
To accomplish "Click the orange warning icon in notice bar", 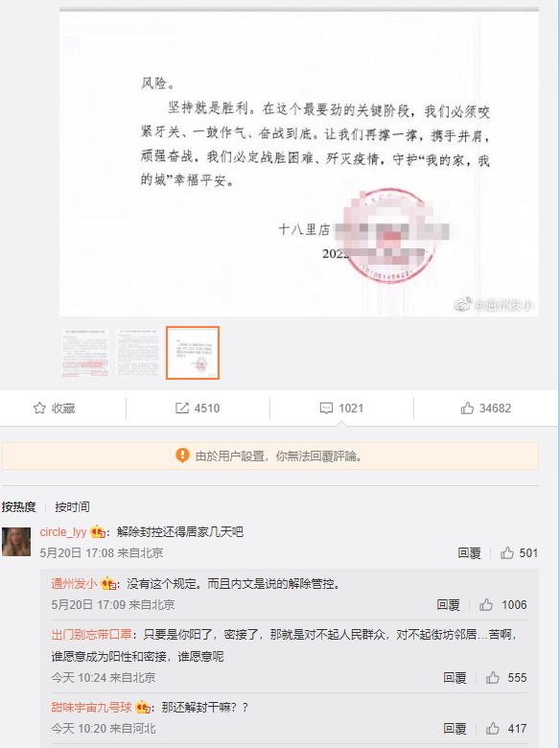I will (x=182, y=456).
